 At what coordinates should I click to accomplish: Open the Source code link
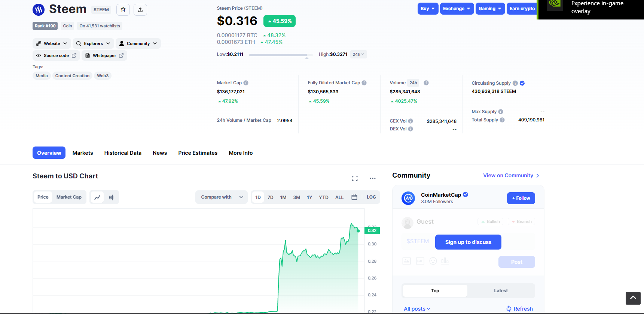56,55
